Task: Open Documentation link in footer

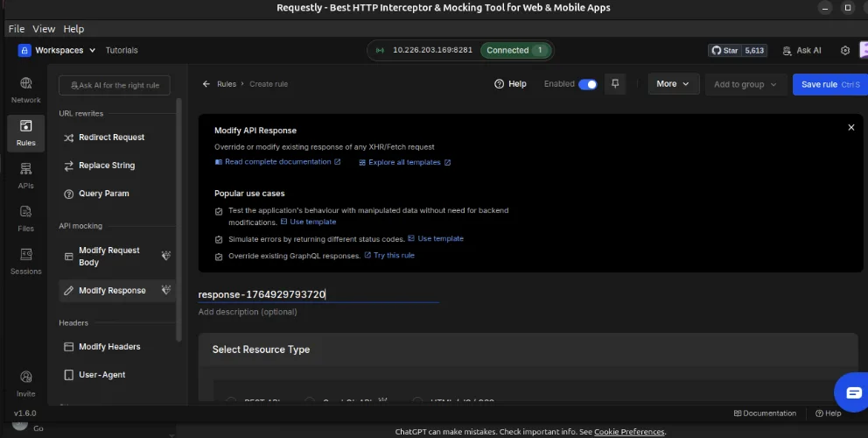Action: (x=765, y=413)
